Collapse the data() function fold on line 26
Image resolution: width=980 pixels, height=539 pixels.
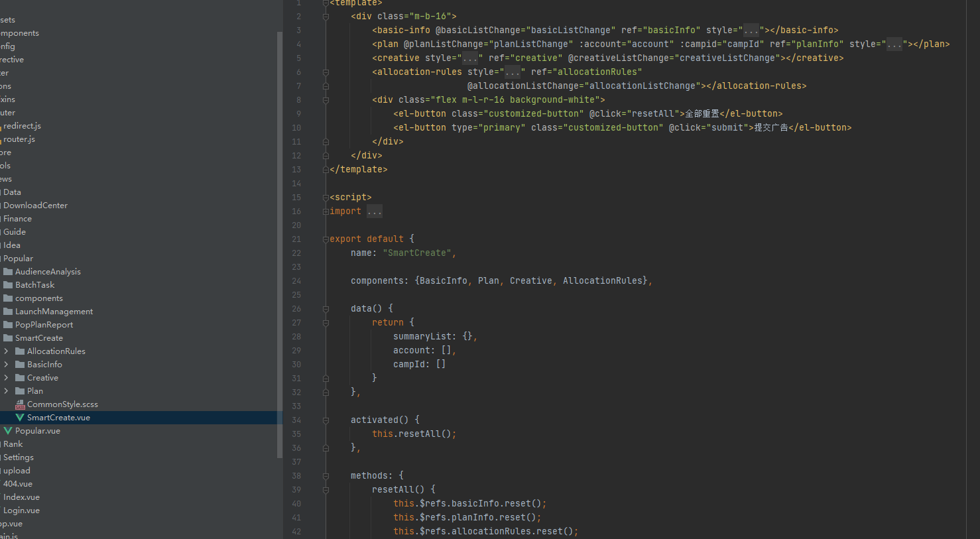[x=326, y=309]
